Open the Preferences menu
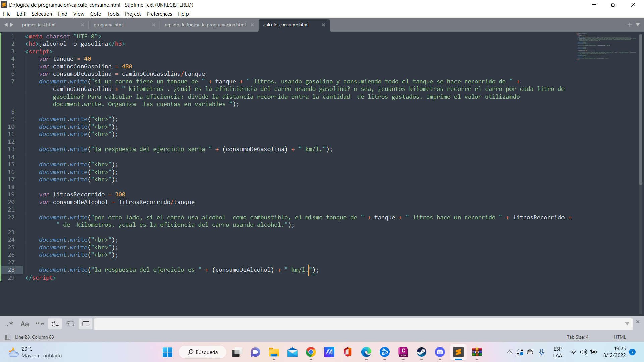Image resolution: width=644 pixels, height=362 pixels. point(159,14)
